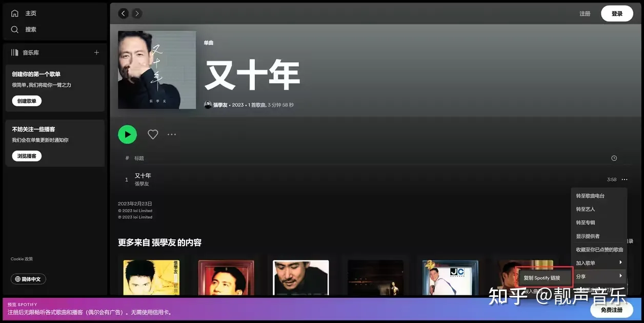Select 收藏至你已点赞的歌曲 in the menu
Screen dimensions: 644x323
click(599, 250)
